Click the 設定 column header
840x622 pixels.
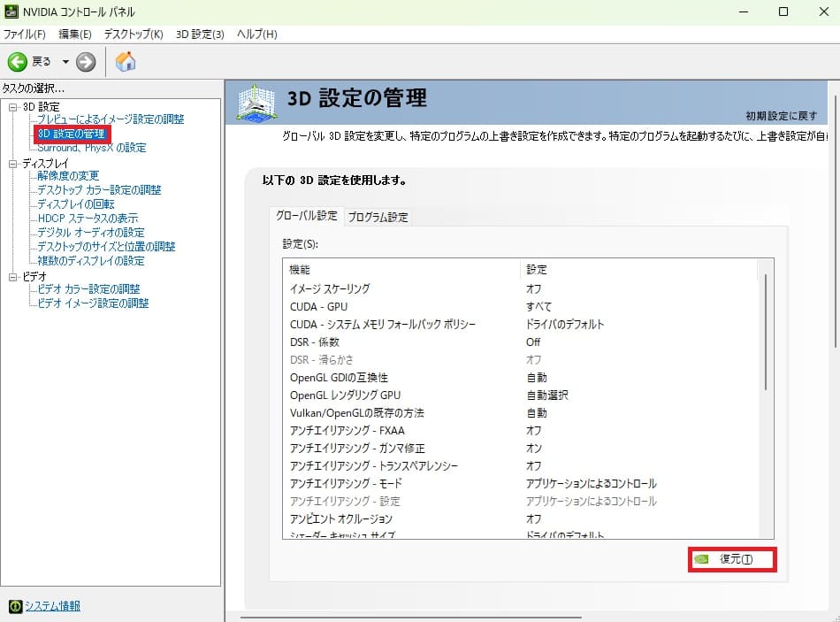pyautogui.click(x=639, y=270)
